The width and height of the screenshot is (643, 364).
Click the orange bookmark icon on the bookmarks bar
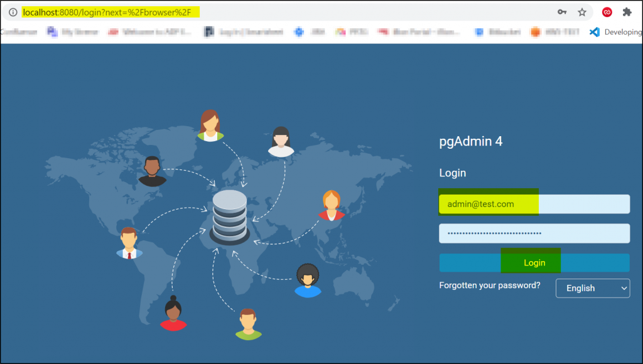(534, 32)
